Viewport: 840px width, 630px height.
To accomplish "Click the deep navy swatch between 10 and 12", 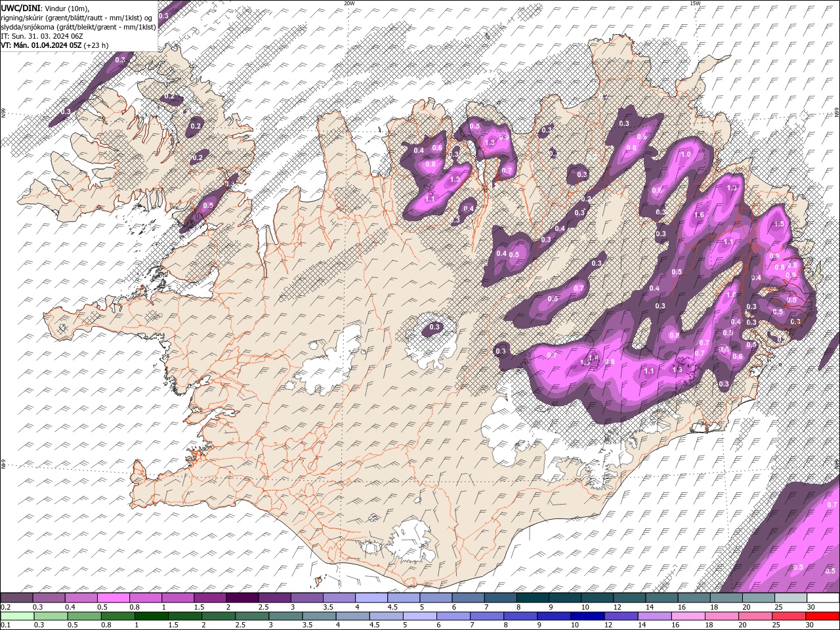I will tap(587, 616).
